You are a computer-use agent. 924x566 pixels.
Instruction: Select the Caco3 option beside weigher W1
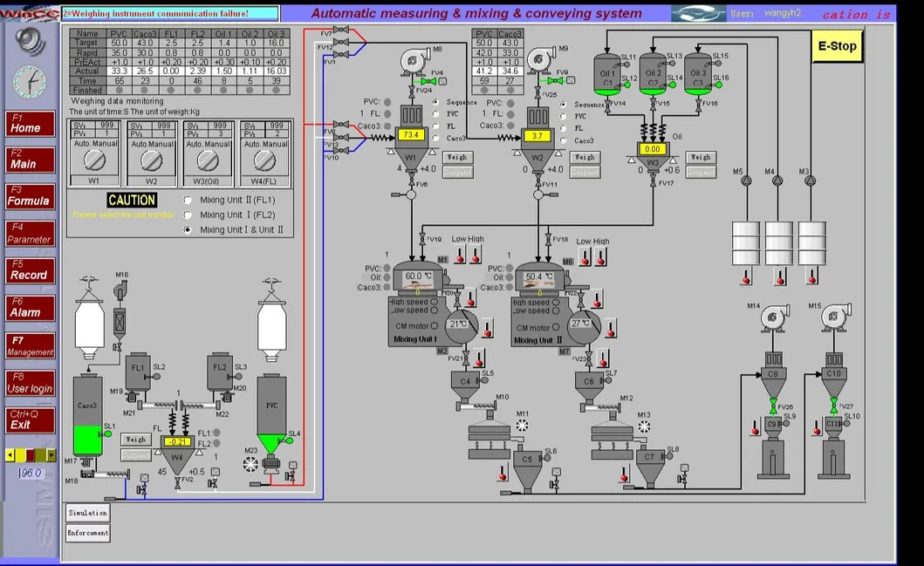tap(435, 138)
